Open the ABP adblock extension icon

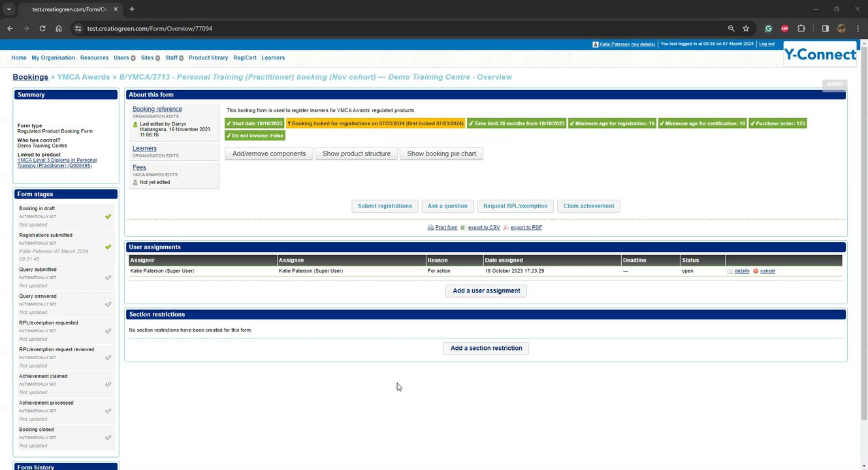(x=785, y=29)
